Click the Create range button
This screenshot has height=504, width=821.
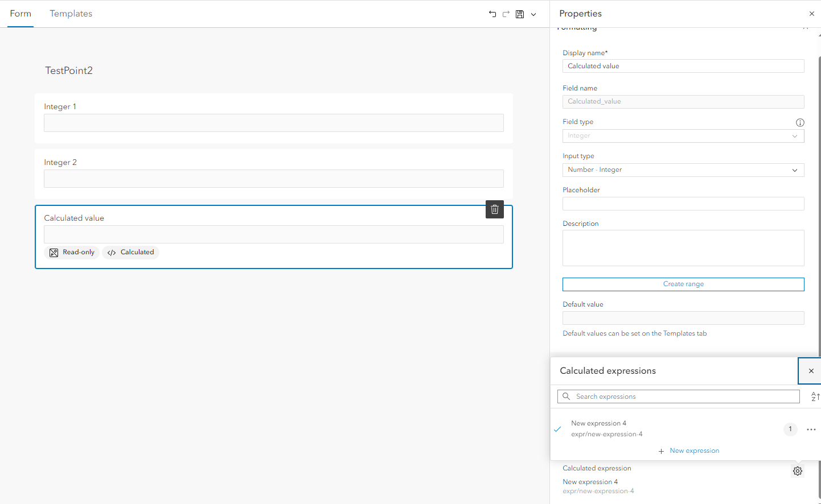pyautogui.click(x=683, y=284)
